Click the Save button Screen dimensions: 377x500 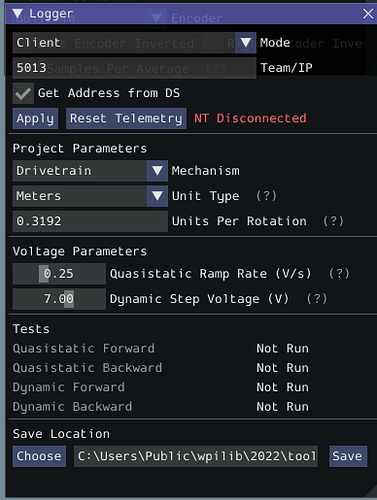coord(347,456)
